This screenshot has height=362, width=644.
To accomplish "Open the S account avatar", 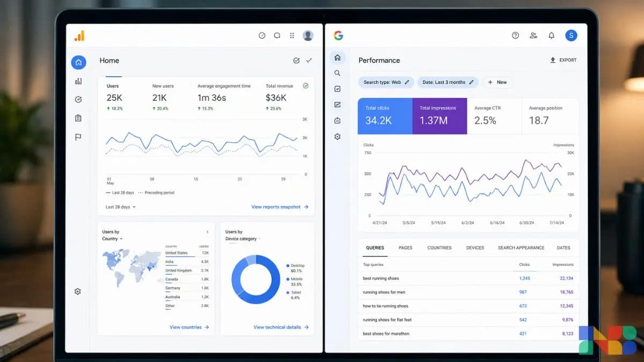I will point(571,35).
